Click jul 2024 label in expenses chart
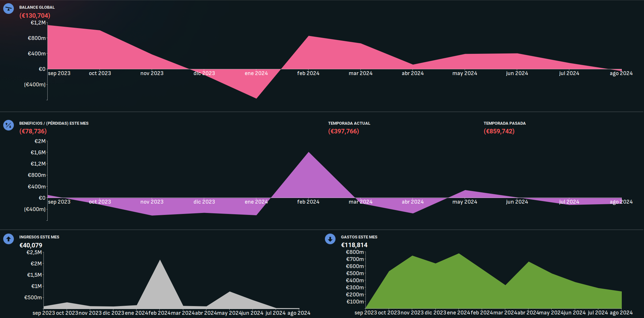 pyautogui.click(x=598, y=313)
